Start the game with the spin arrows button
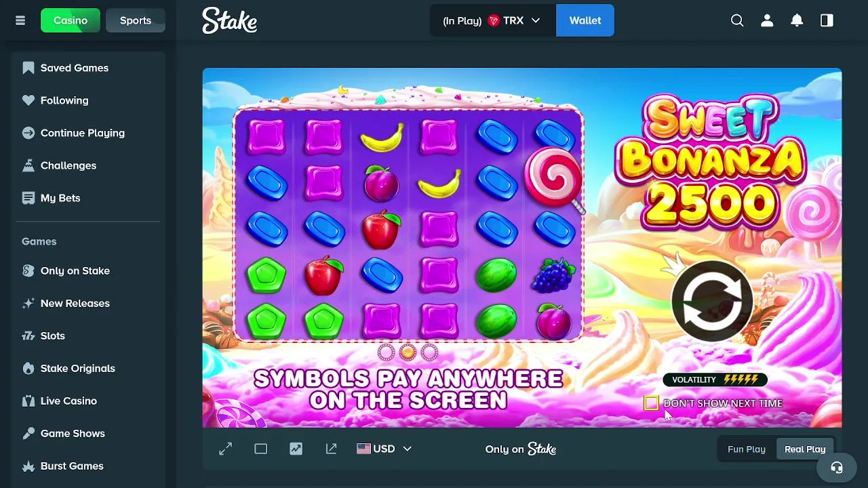The width and height of the screenshot is (868, 488). coord(712,300)
